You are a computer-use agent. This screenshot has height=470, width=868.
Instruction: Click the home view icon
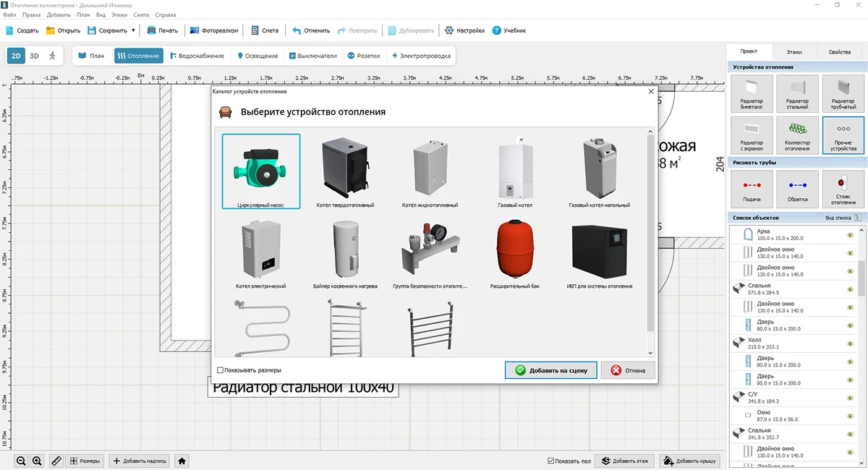coord(182,461)
